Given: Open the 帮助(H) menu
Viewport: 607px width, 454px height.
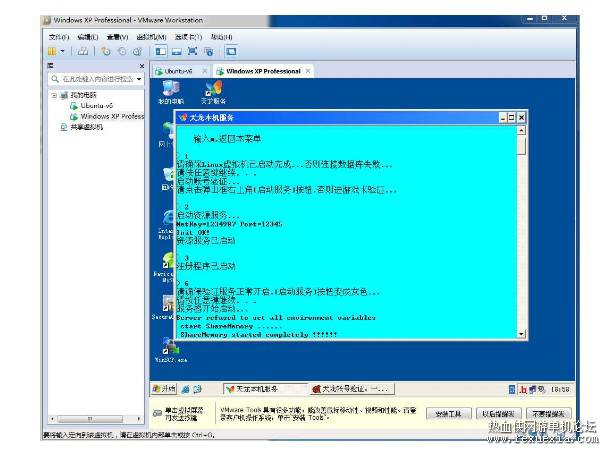Looking at the screenshot, I should click(221, 37).
